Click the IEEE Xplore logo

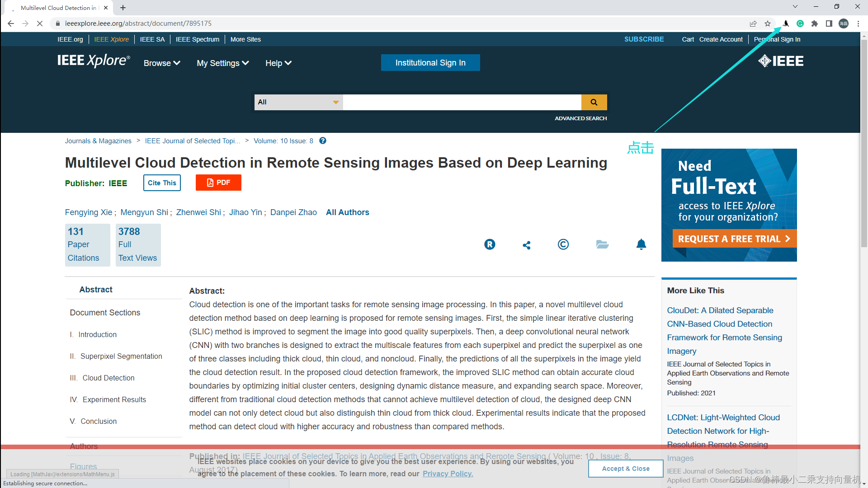tap(94, 61)
